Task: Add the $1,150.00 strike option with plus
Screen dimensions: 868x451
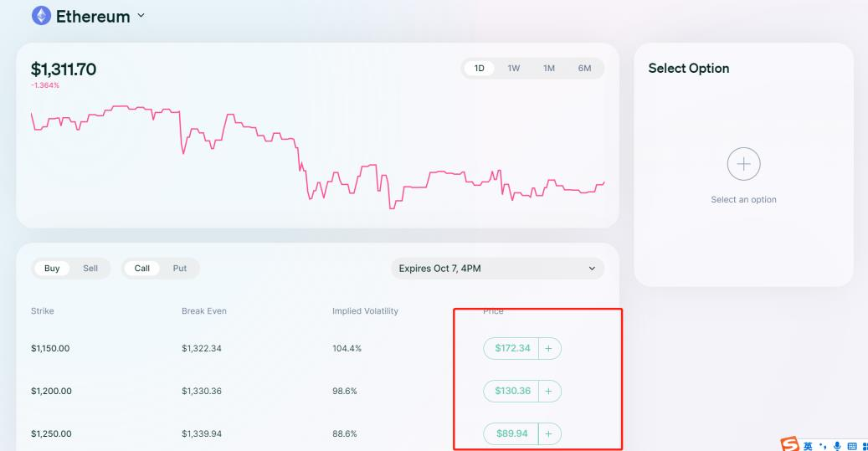Action: [550, 348]
